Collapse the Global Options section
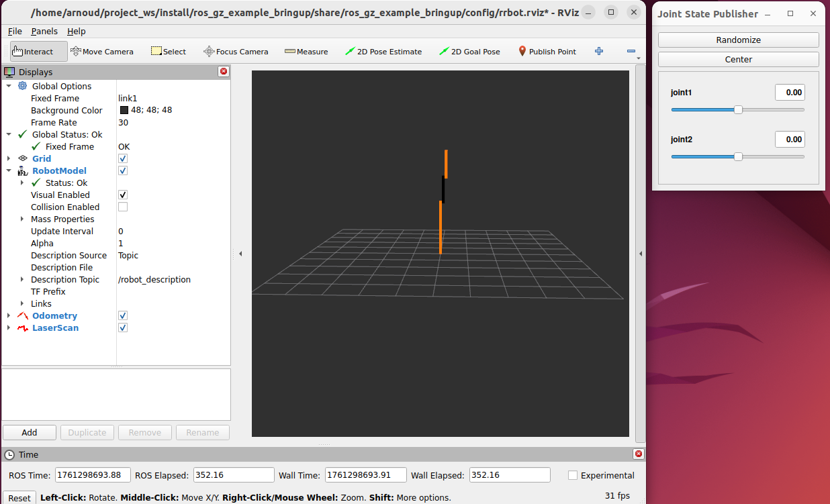 [x=9, y=87]
